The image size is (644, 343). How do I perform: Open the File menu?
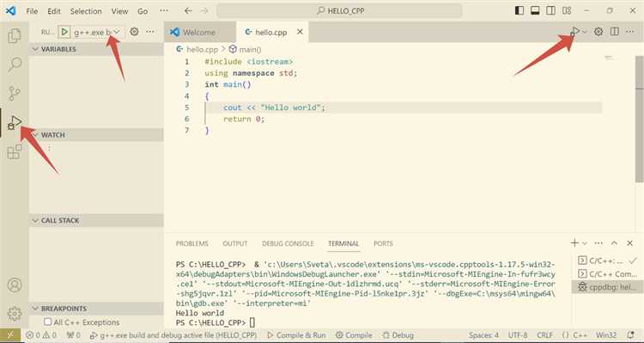click(x=32, y=11)
